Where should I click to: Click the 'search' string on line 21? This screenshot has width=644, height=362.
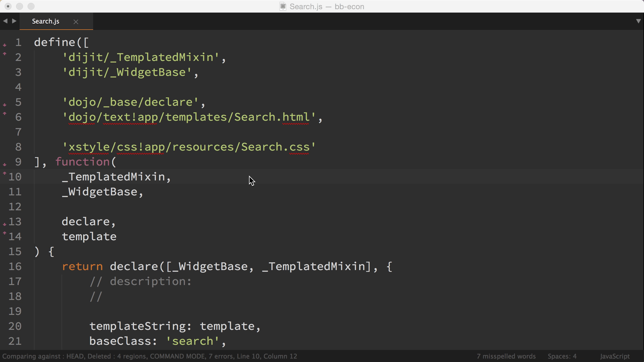click(x=192, y=341)
